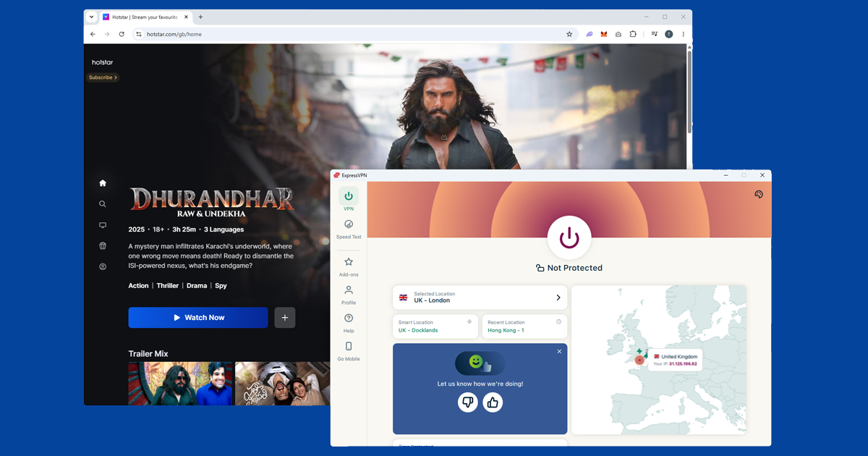This screenshot has width=868, height=456.
Task: Expand the Selected Location UK - London chevron
Action: [558, 297]
